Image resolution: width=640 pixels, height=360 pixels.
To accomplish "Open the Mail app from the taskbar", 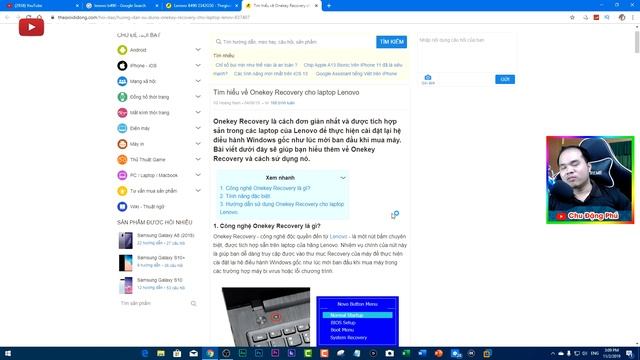I will pos(193,353).
